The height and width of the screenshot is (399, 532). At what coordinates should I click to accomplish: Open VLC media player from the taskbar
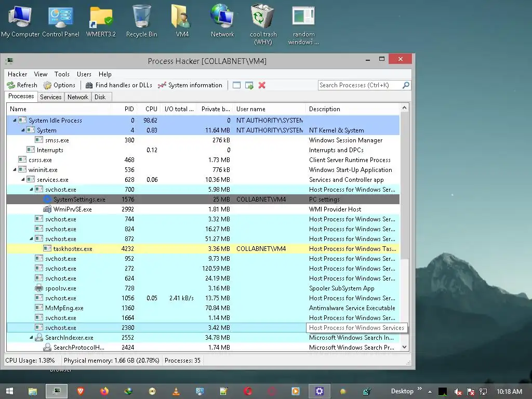point(176,391)
